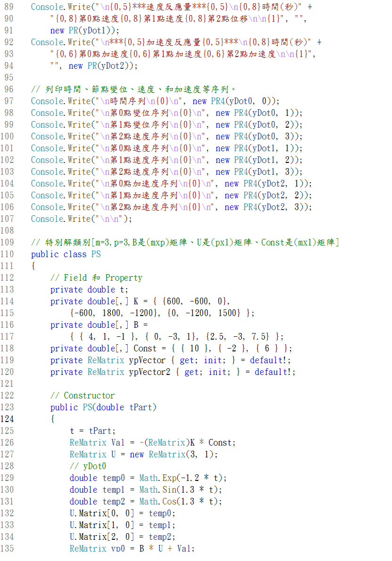The image size is (392, 561).
Task: Click 'new PR(yDot1));' on line 91
Action: point(85,31)
